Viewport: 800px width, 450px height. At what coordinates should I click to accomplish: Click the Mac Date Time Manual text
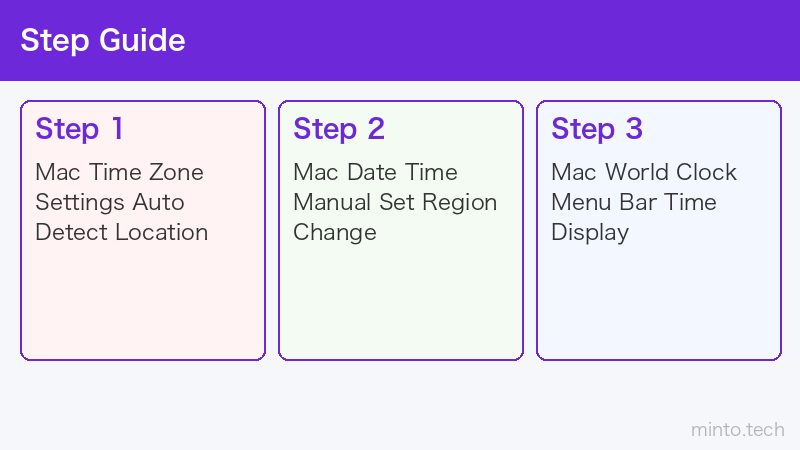coord(395,202)
